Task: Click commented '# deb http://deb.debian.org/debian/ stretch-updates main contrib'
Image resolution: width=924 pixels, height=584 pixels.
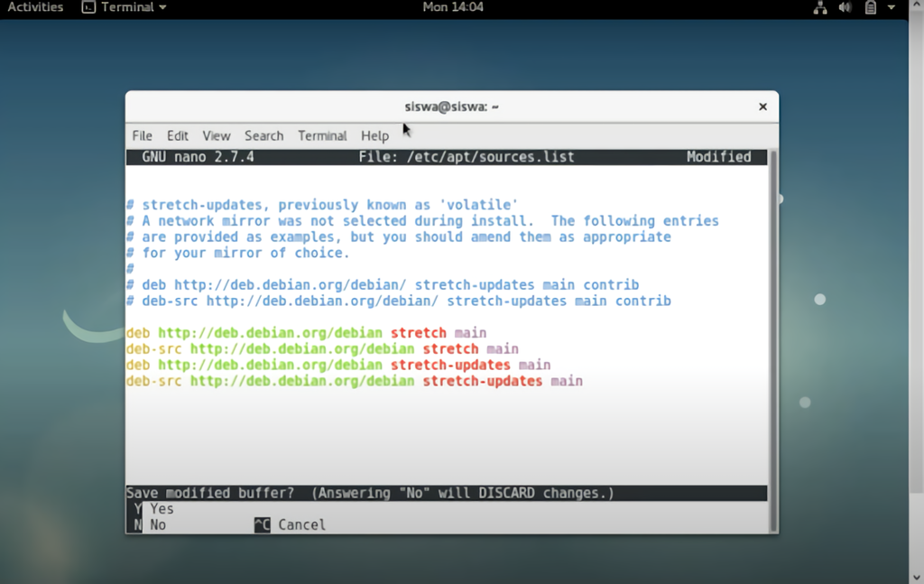Action: pos(383,284)
